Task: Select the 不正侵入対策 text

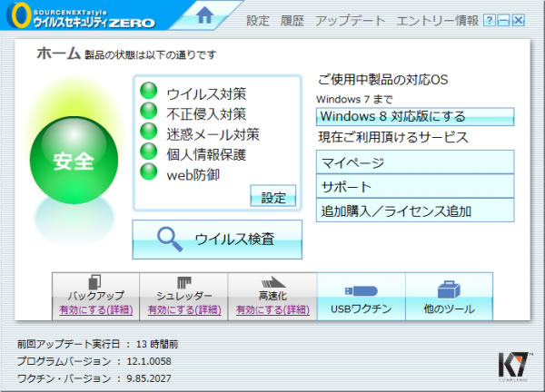Action: [206, 114]
